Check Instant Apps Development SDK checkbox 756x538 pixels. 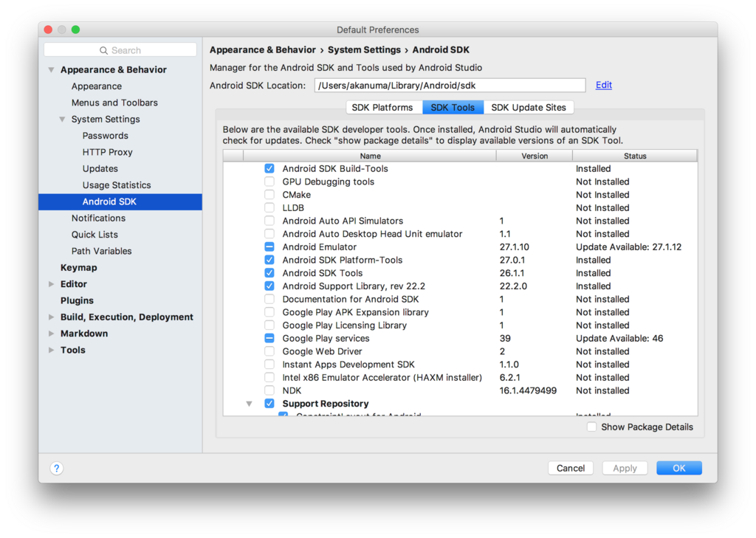click(269, 365)
